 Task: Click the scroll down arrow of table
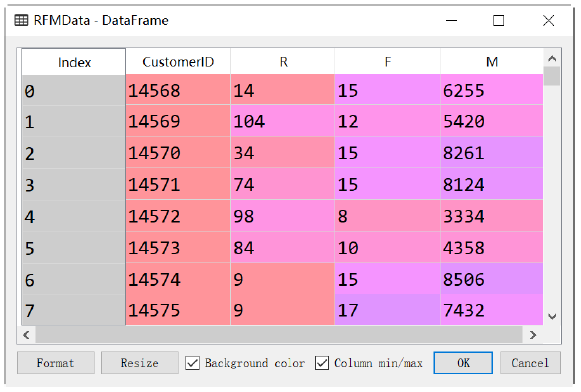pos(552,316)
